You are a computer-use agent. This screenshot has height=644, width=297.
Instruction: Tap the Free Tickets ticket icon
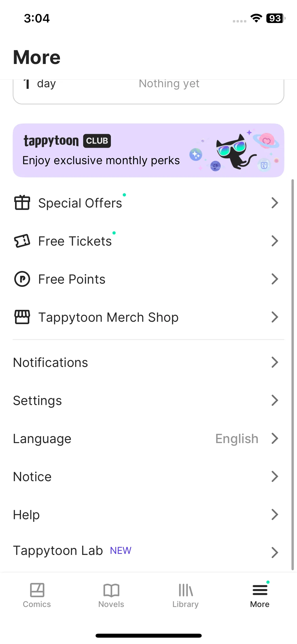[x=22, y=241]
